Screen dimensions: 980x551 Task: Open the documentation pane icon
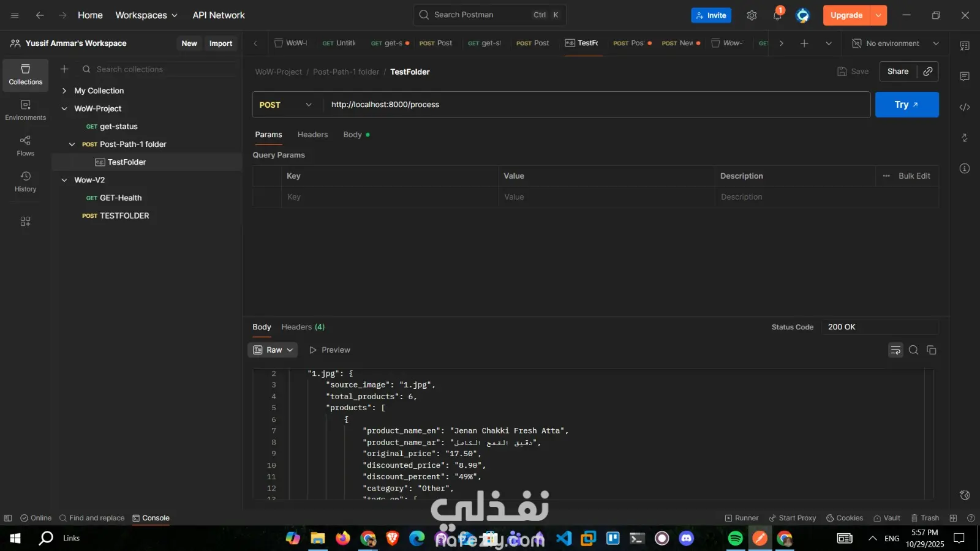coord(965,46)
